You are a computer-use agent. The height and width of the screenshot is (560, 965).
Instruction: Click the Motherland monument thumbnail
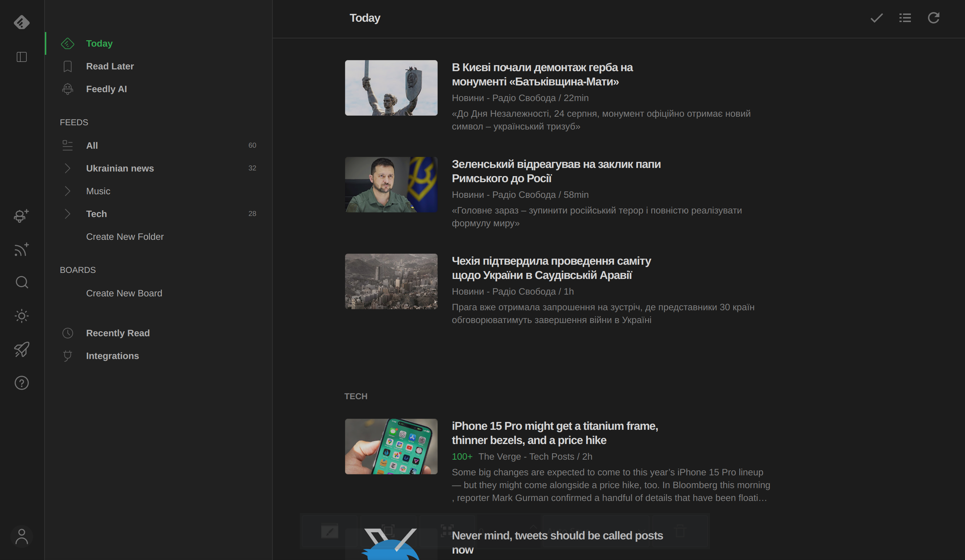391,88
